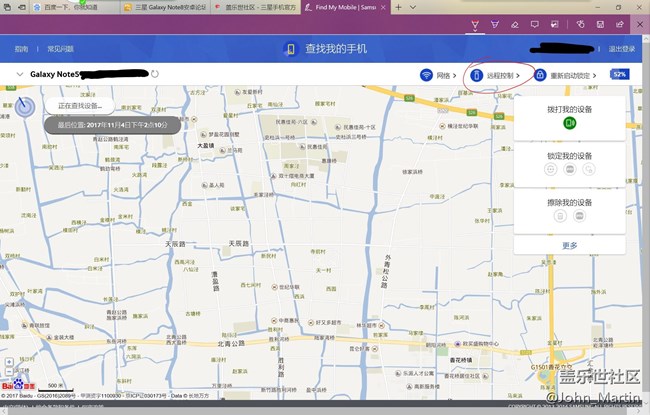Screen dimensions: 650x415
Task: Click the 好又多超市 map marker
Action: coord(325,323)
